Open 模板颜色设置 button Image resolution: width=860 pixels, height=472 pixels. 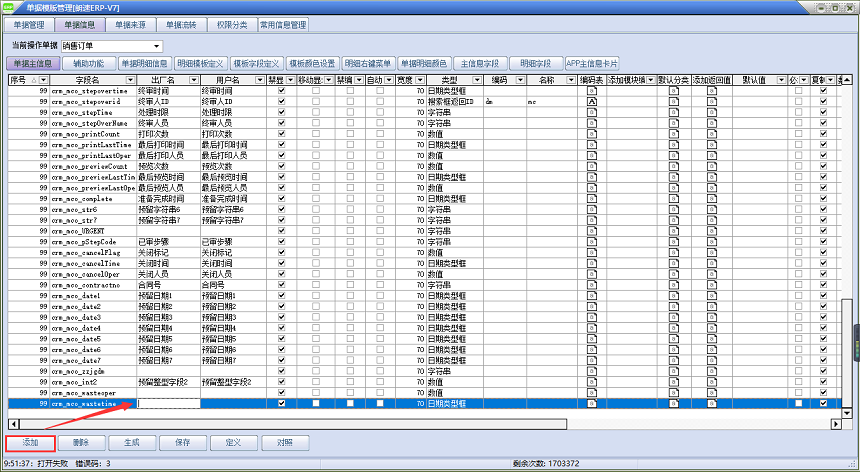point(312,64)
